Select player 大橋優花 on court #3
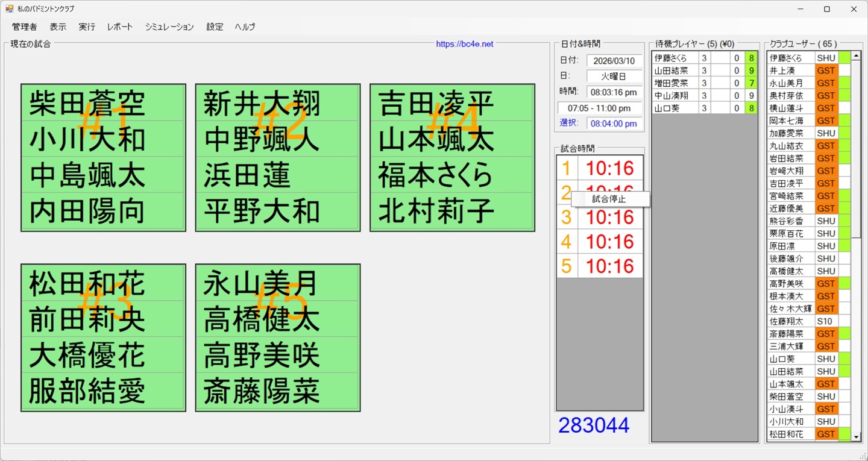The width and height of the screenshot is (868, 461). click(x=103, y=354)
